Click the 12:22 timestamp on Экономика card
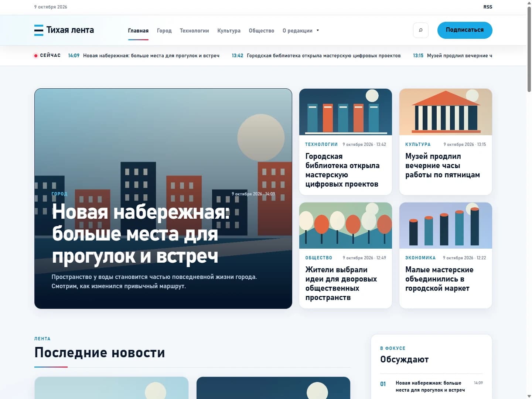This screenshot has height=399, width=532. 481,258
